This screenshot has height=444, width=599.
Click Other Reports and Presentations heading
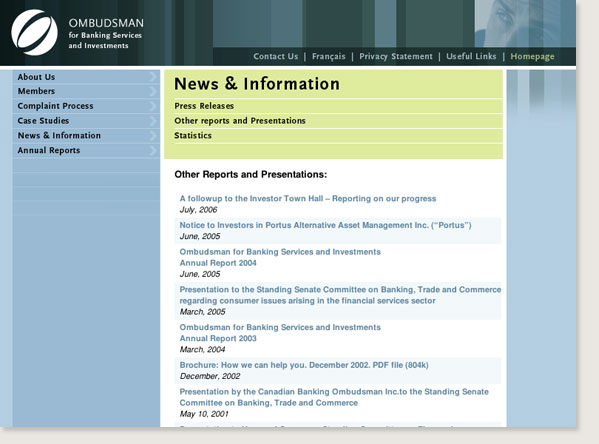click(x=251, y=175)
